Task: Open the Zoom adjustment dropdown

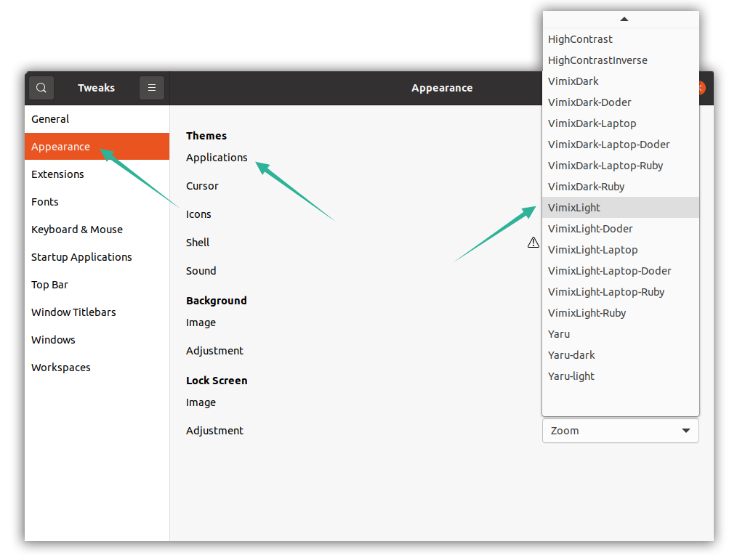Action: [620, 431]
